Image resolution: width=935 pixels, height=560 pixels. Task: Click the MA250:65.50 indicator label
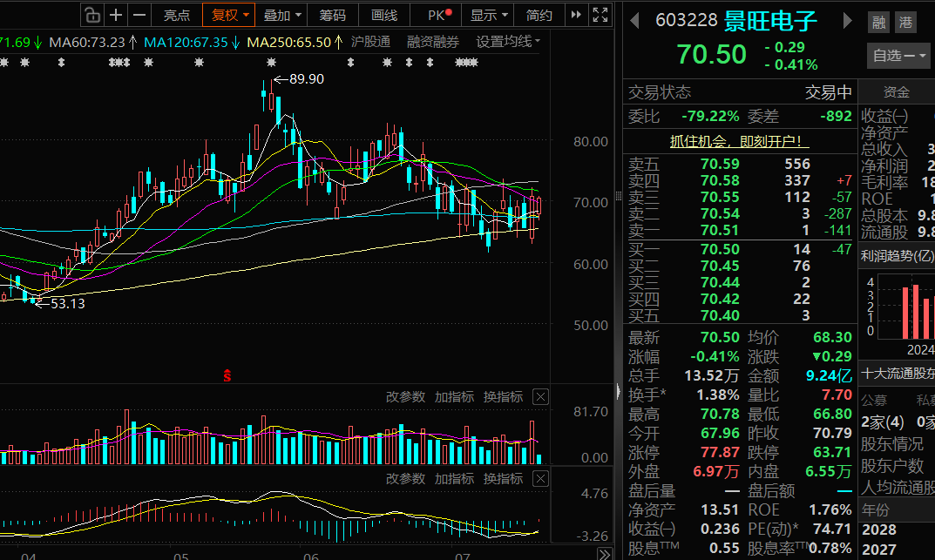[x=288, y=43]
